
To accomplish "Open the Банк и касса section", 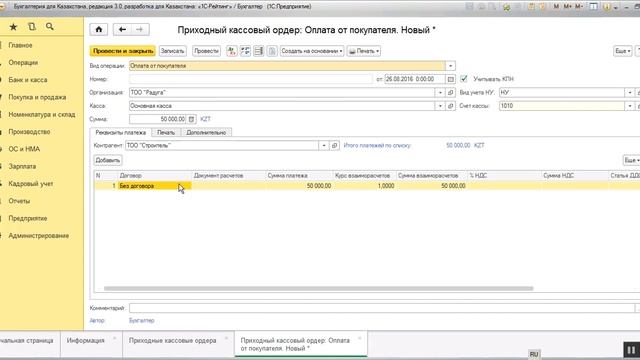I will point(28,80).
